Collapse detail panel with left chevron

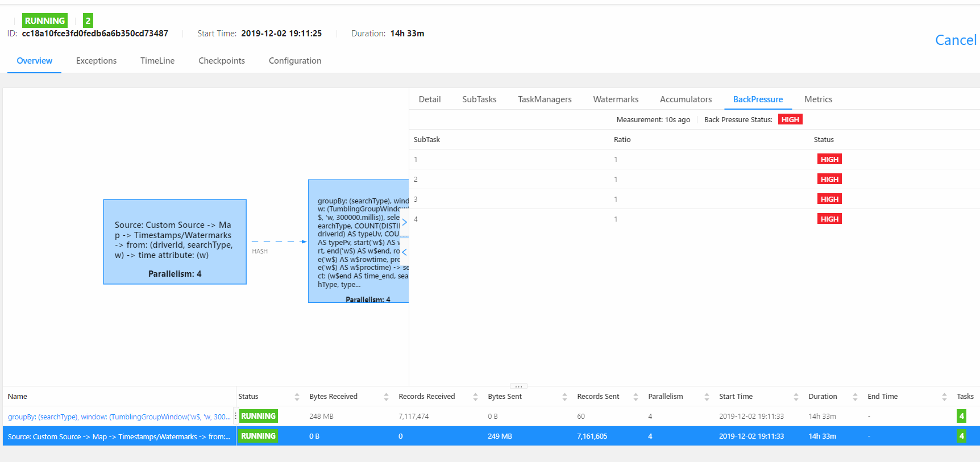(x=404, y=252)
